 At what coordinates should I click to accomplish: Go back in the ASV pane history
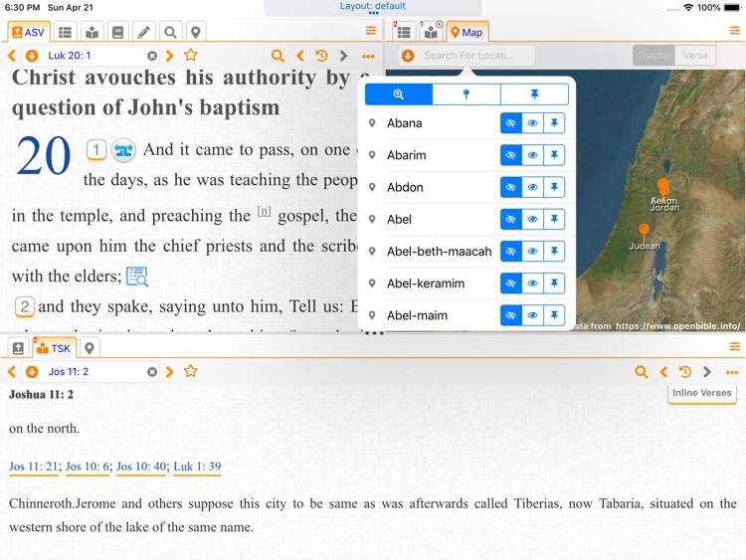tap(299, 56)
